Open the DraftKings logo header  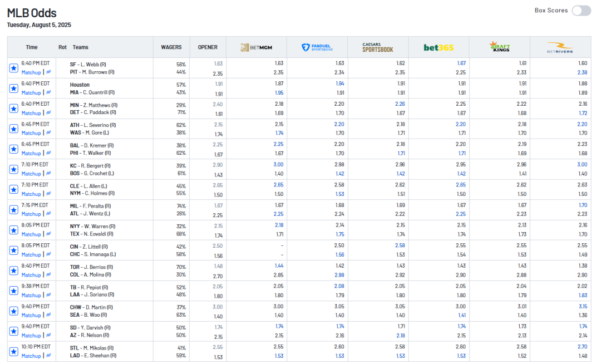point(499,47)
